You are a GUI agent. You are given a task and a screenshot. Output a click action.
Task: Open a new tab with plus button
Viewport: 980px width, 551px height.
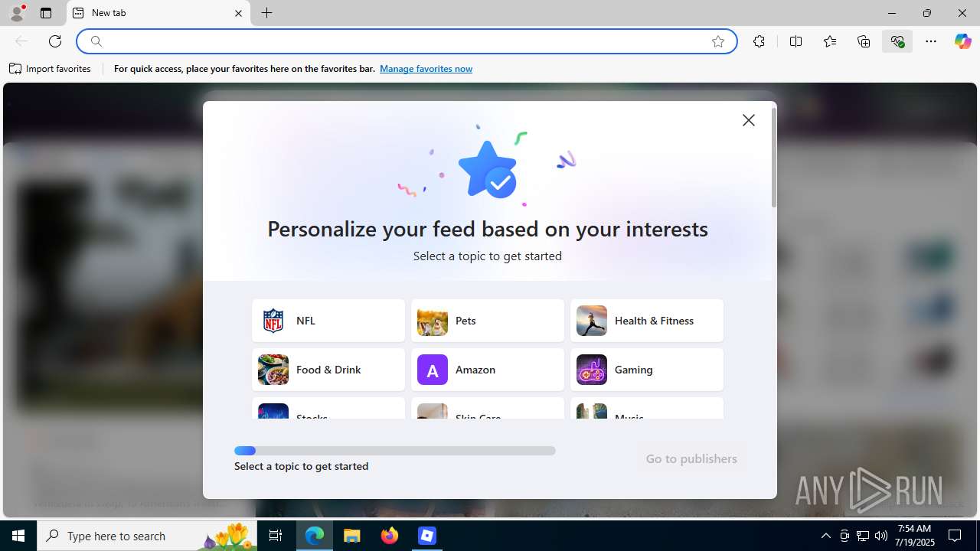(x=266, y=13)
